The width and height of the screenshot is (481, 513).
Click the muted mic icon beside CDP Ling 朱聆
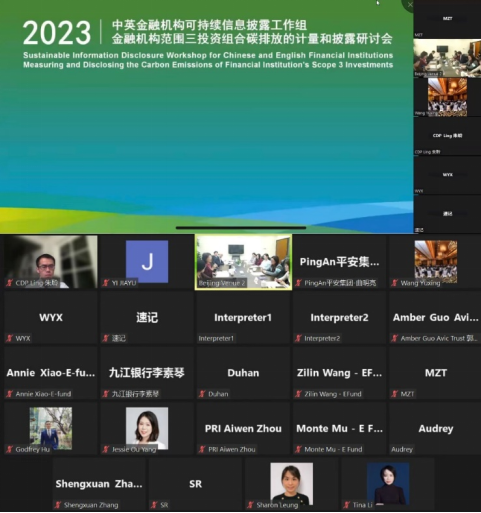[10, 283]
